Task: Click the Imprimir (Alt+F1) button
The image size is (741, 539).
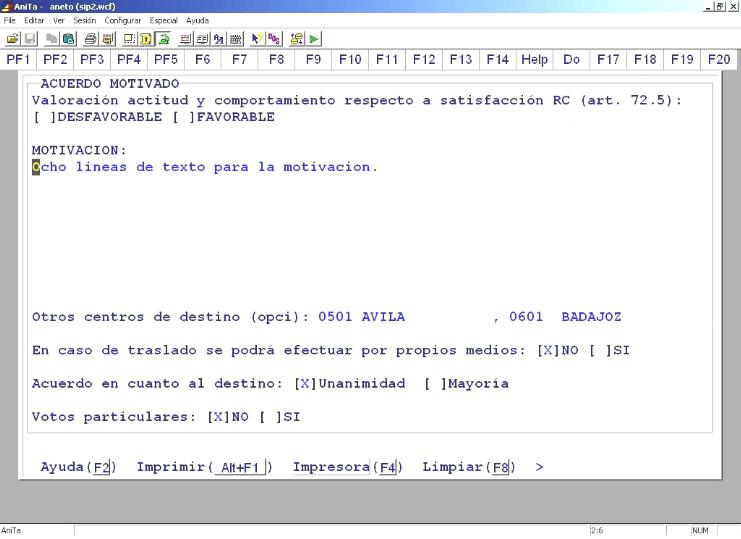Action: [205, 468]
